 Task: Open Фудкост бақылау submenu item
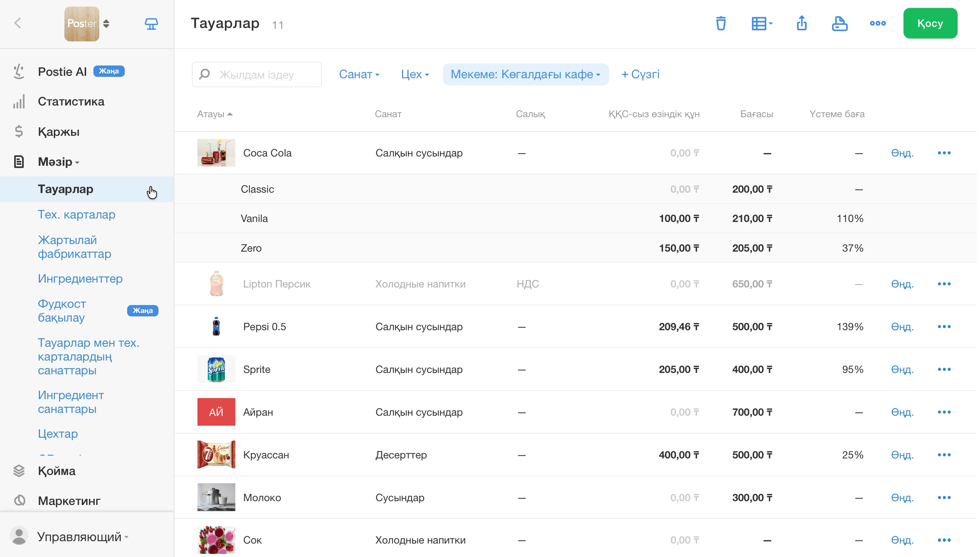62,310
